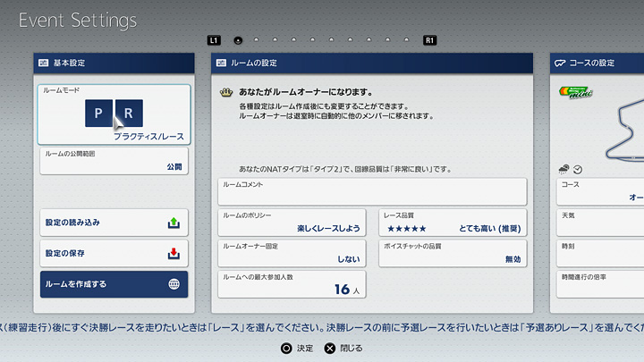Click the L1 previous page icon
This screenshot has width=644, height=362.
213,40
